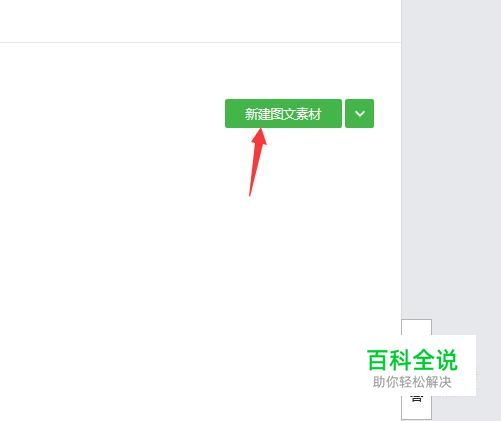Click the 新建图文素材 label text

point(283,114)
